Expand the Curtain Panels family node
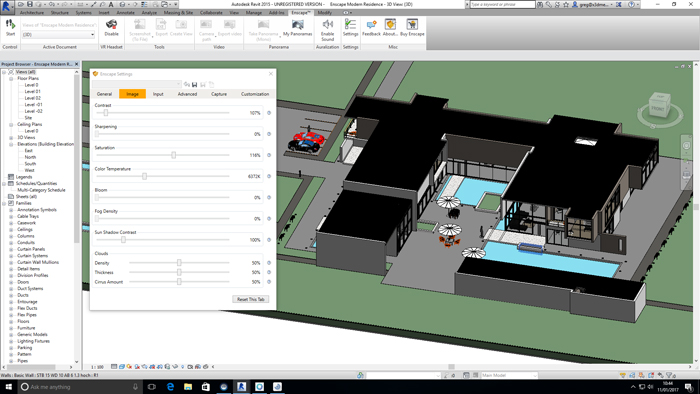The width and height of the screenshot is (700, 394). [11, 249]
